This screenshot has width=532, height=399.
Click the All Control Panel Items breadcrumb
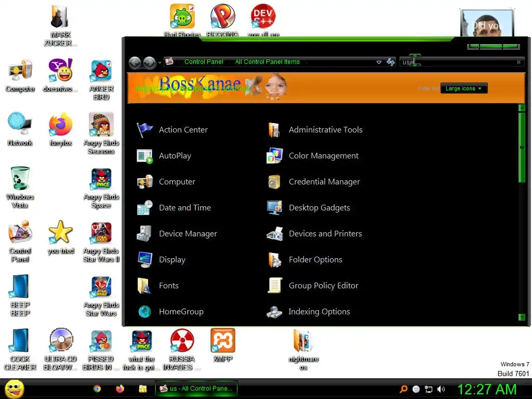[268, 62]
